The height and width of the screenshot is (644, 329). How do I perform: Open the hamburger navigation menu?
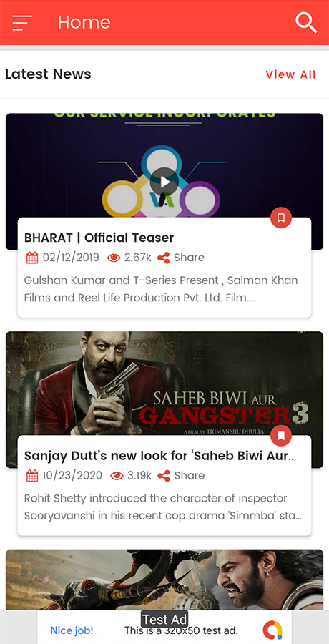[22, 23]
